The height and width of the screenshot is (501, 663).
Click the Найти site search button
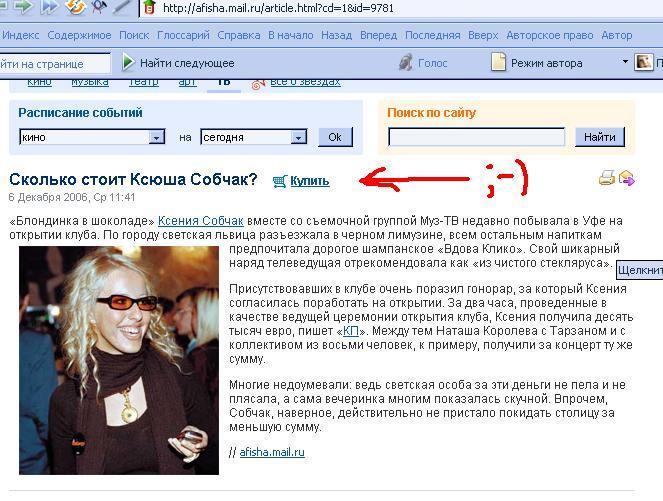coord(599,137)
